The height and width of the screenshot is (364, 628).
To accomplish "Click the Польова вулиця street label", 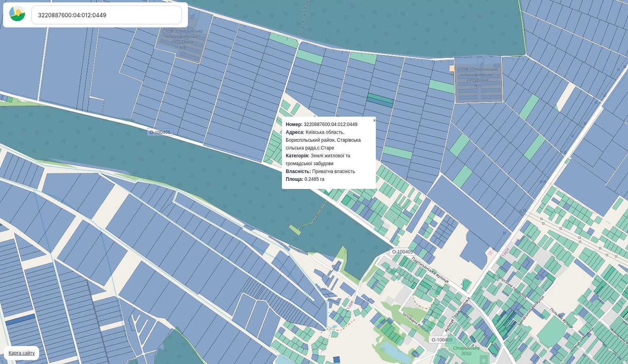I will [561, 318].
